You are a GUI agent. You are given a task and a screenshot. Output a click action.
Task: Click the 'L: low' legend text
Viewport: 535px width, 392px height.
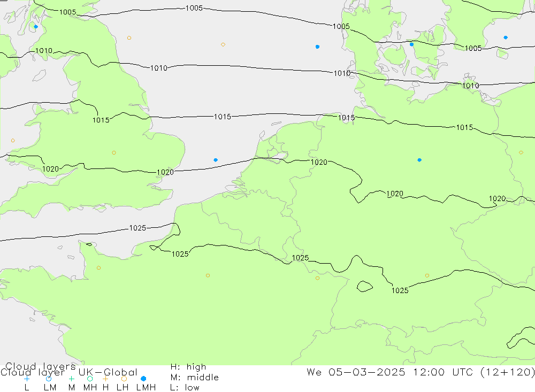185,388
